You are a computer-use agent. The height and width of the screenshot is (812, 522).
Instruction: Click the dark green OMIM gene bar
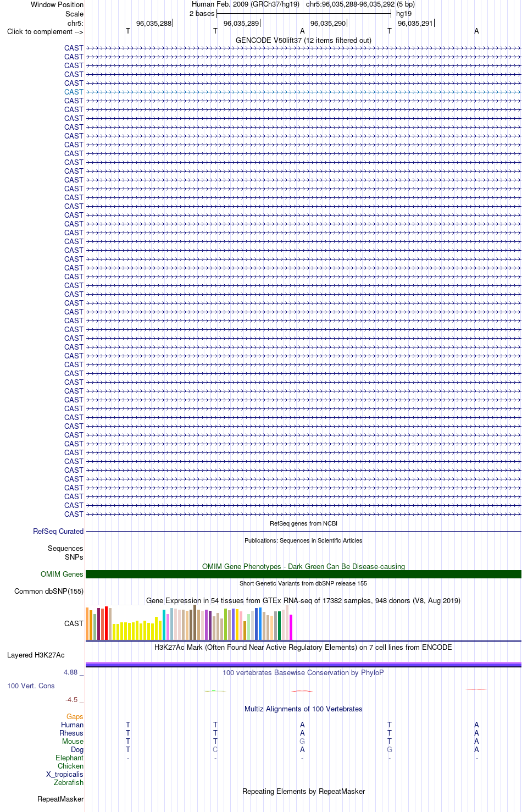303,574
